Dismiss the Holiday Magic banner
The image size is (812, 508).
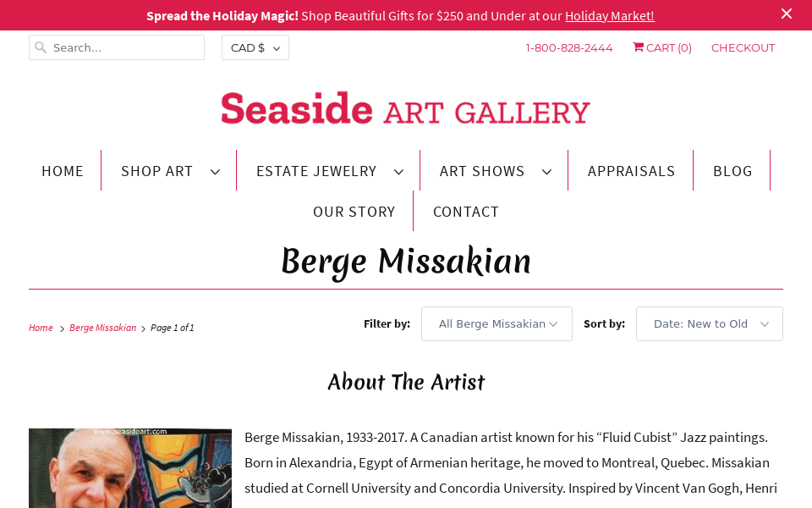point(787,14)
